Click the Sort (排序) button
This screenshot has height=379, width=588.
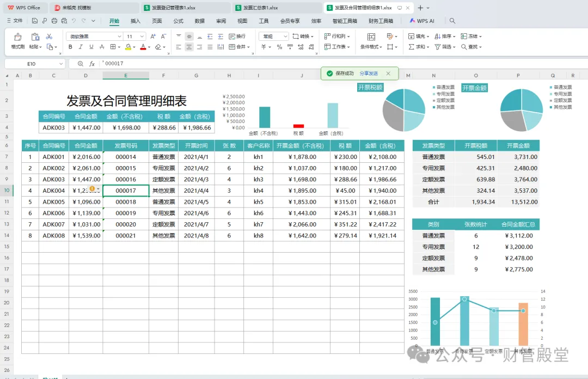(x=445, y=36)
